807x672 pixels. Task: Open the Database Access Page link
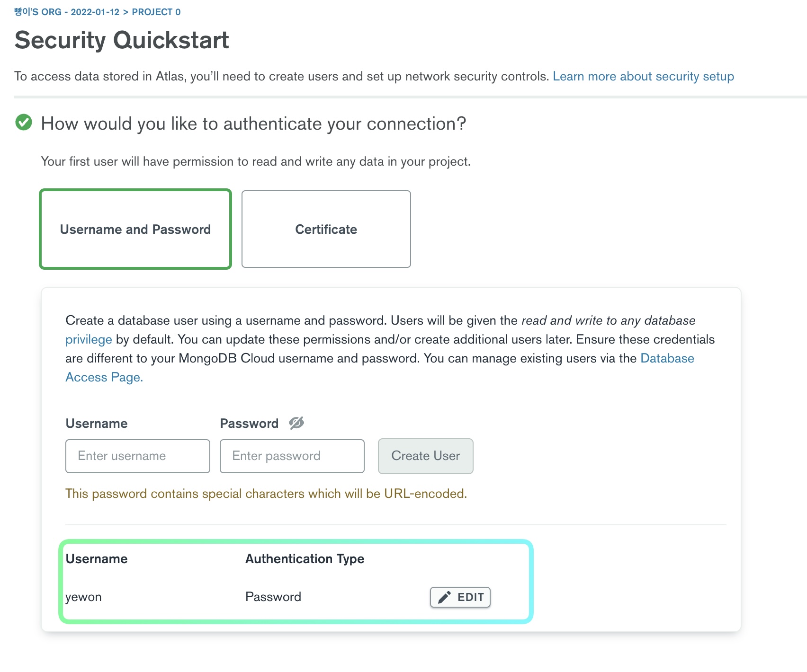(667, 358)
